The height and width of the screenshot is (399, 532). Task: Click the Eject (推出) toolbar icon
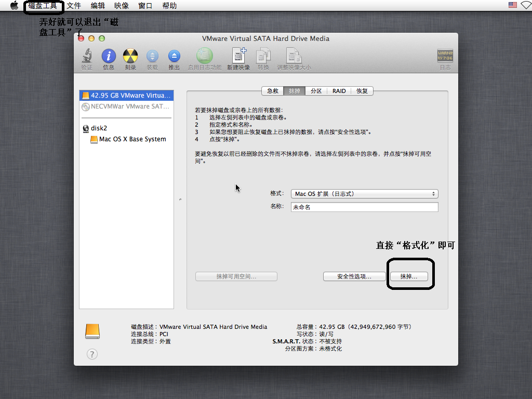coord(174,56)
